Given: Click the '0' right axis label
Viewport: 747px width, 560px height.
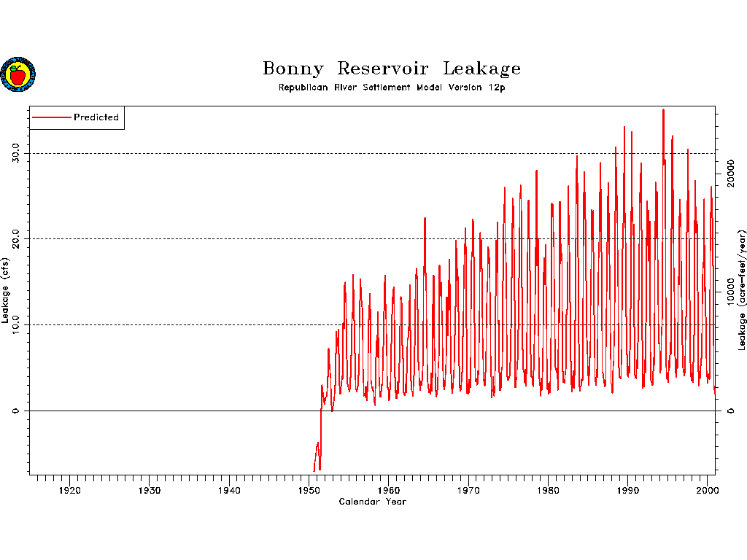Looking at the screenshot, I should click(730, 411).
